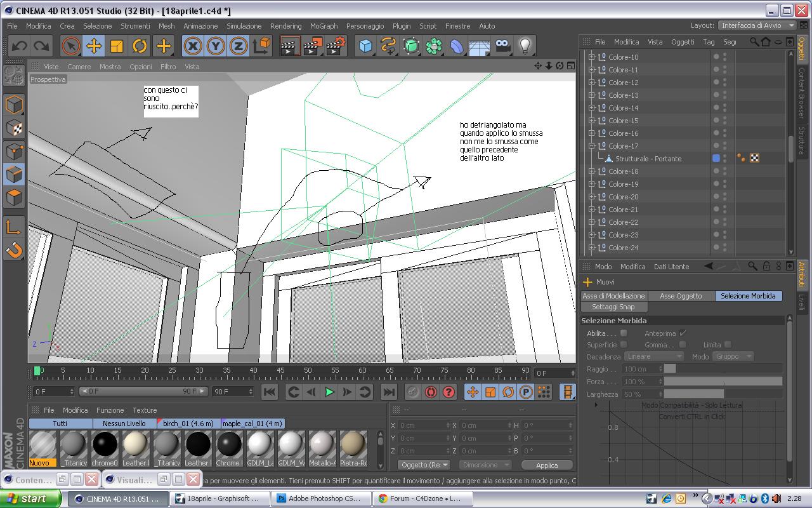
Task: Activate the Rotate tool in top toolbar
Action: pos(140,46)
